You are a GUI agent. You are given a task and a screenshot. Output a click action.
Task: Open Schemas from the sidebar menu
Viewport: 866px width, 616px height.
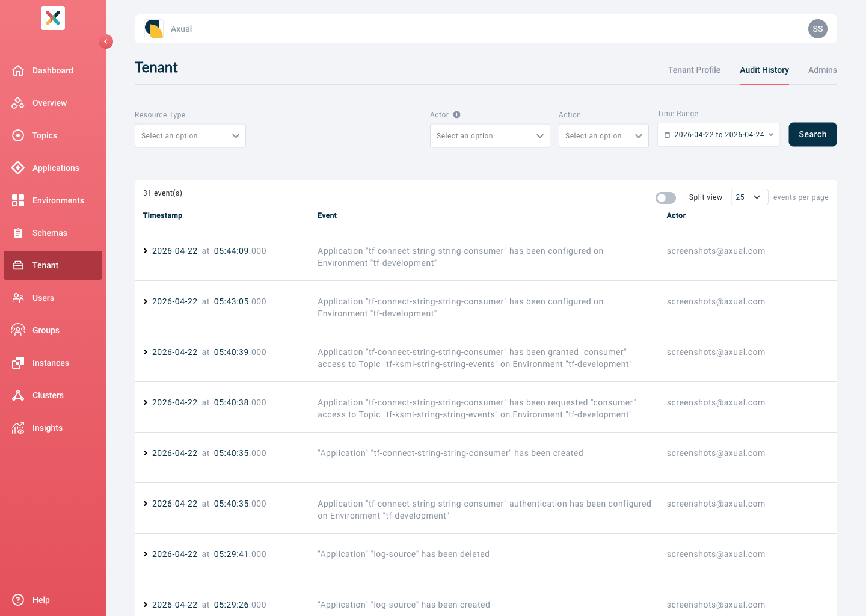[53, 233]
